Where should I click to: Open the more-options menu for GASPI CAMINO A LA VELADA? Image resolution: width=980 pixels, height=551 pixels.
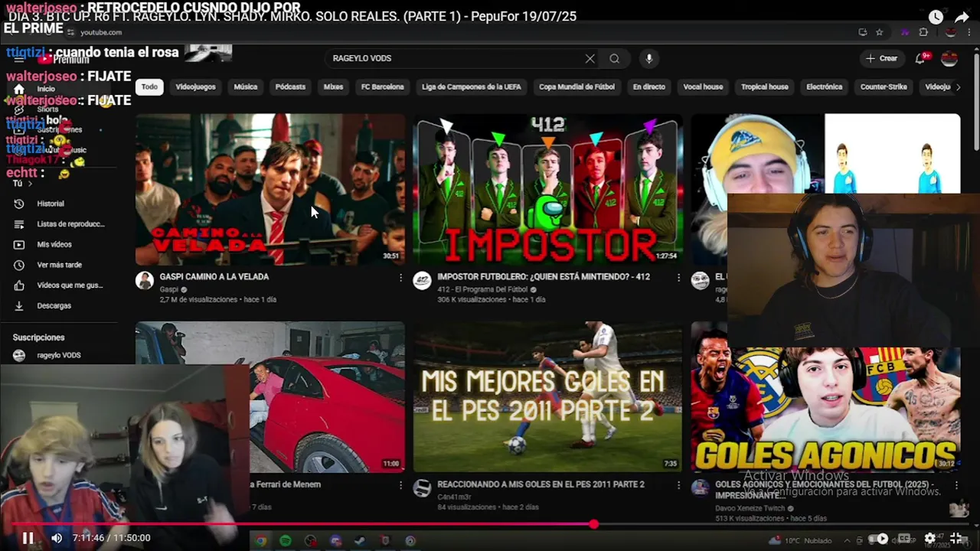(400, 278)
